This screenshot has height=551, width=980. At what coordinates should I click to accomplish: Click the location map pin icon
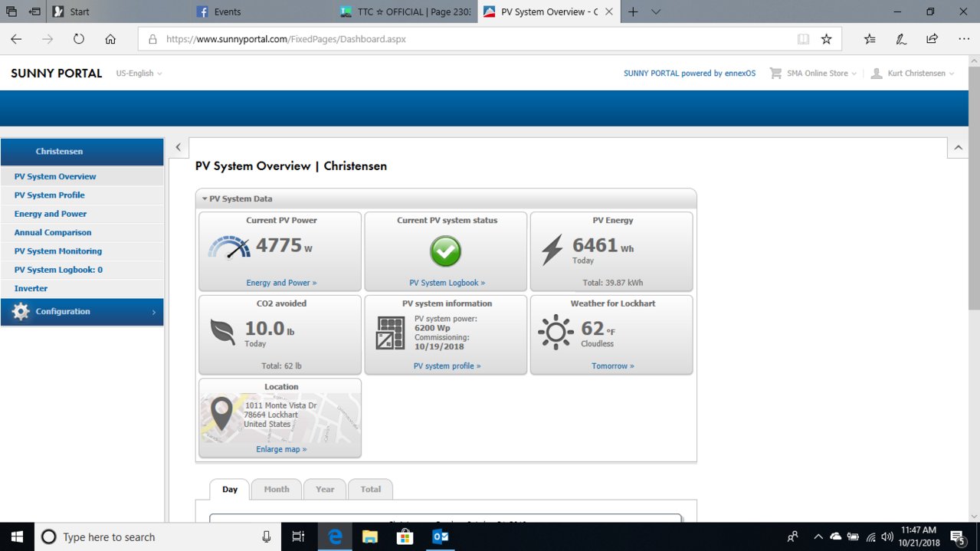(x=221, y=414)
